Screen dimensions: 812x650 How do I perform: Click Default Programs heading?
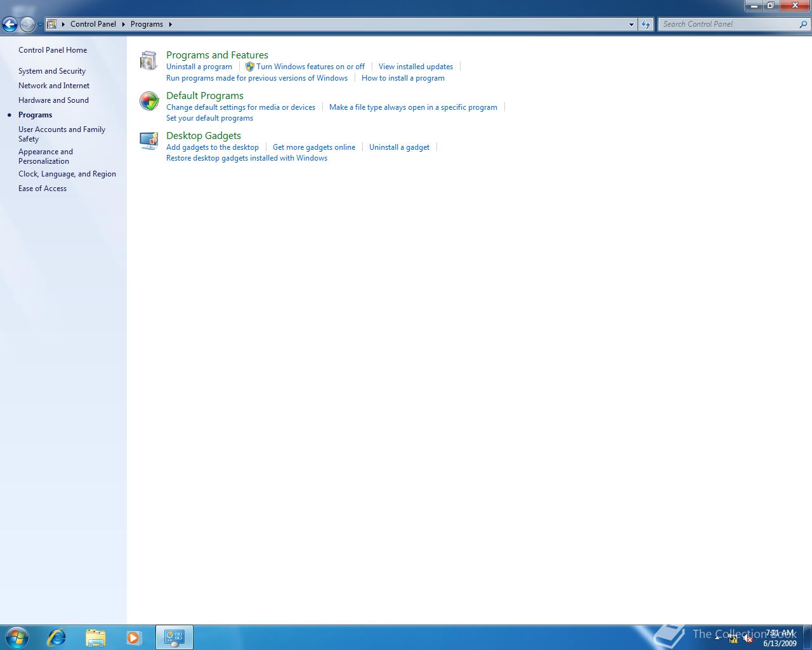pos(205,96)
